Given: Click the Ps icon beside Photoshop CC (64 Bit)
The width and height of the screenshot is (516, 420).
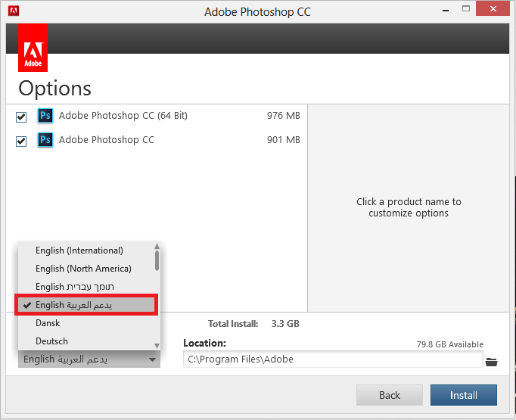Looking at the screenshot, I should tap(45, 116).
